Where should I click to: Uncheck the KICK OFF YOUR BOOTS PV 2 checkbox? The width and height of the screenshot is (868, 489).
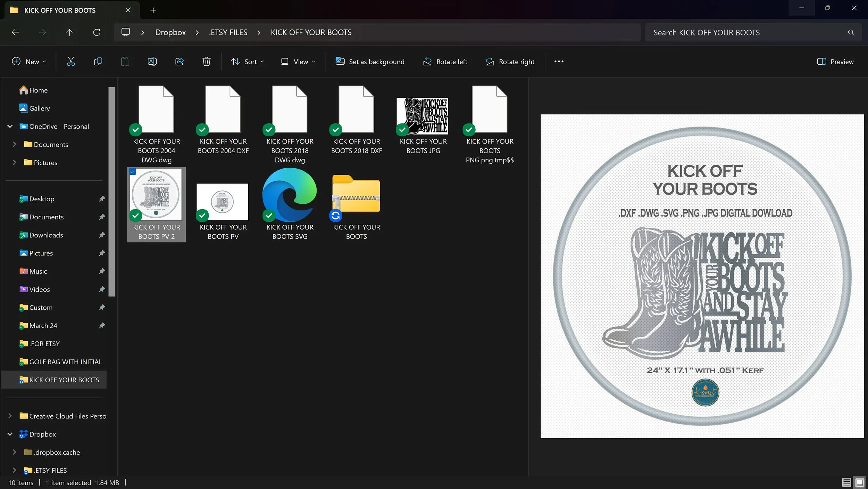133,172
